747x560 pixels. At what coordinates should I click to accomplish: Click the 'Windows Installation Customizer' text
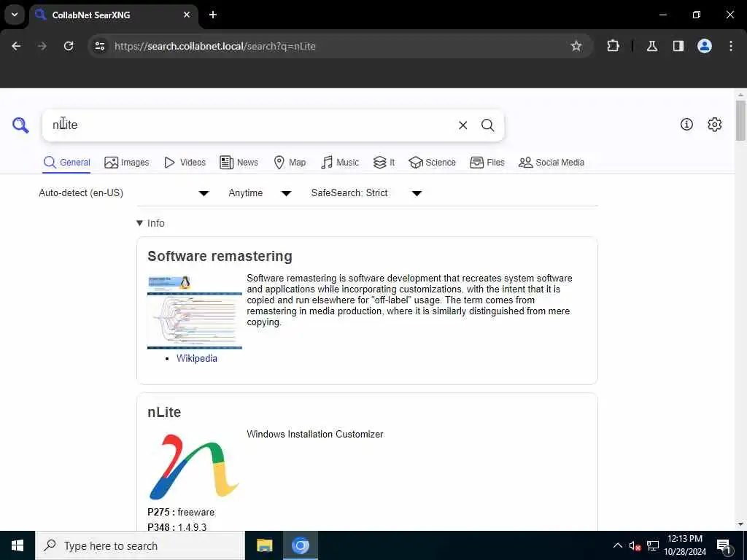click(315, 435)
